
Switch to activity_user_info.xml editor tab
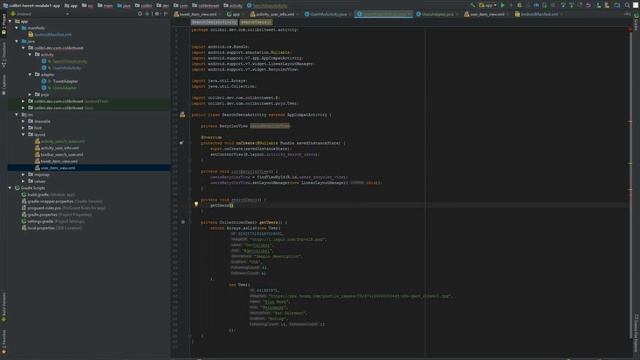click(x=274, y=14)
